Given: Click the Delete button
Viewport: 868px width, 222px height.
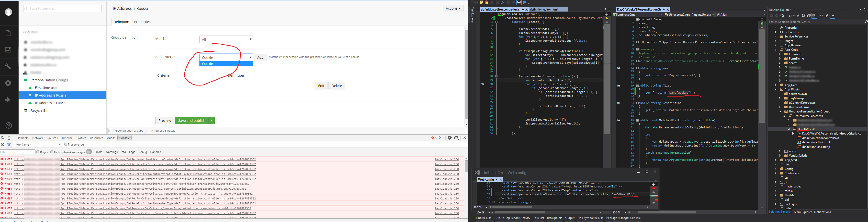Looking at the screenshot, I should point(337,86).
